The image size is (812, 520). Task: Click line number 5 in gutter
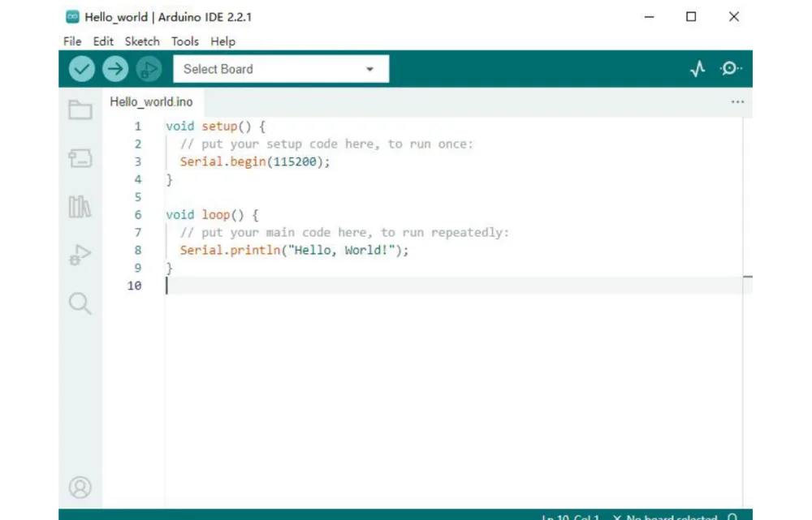138,197
